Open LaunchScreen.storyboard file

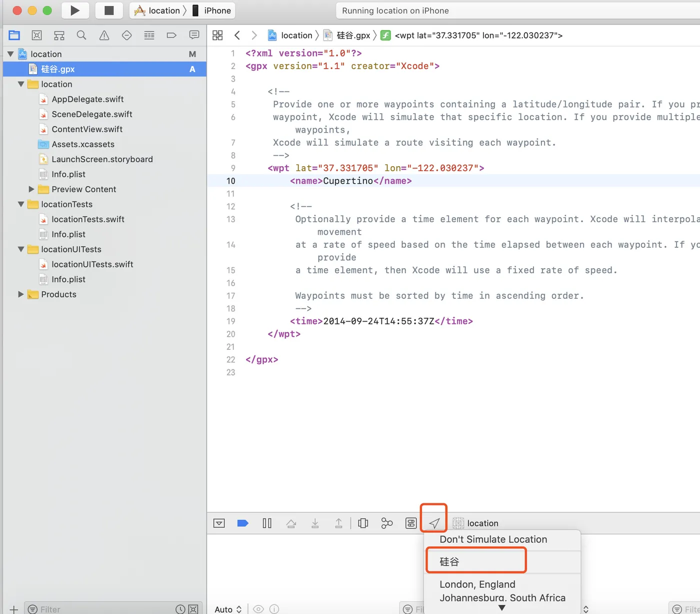coord(102,159)
